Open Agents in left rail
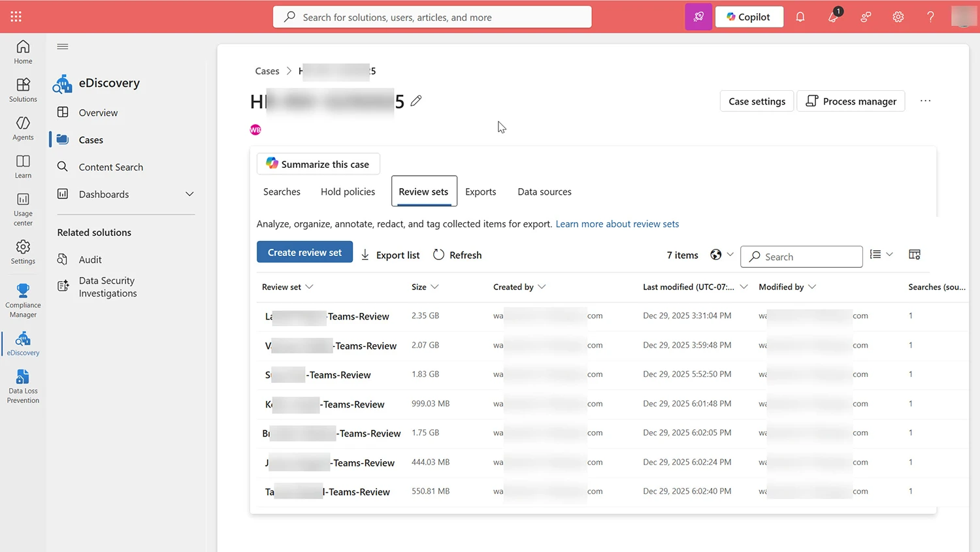The width and height of the screenshot is (980, 552). tap(23, 128)
